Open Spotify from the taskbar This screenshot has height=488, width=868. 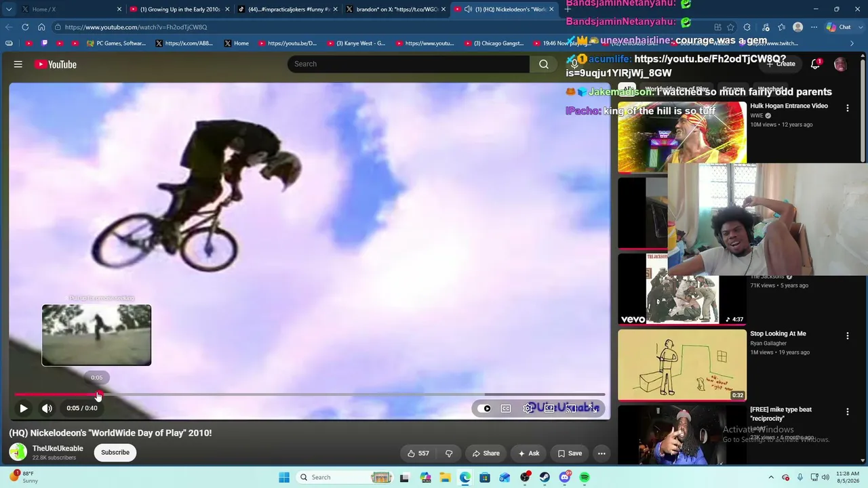point(585,477)
